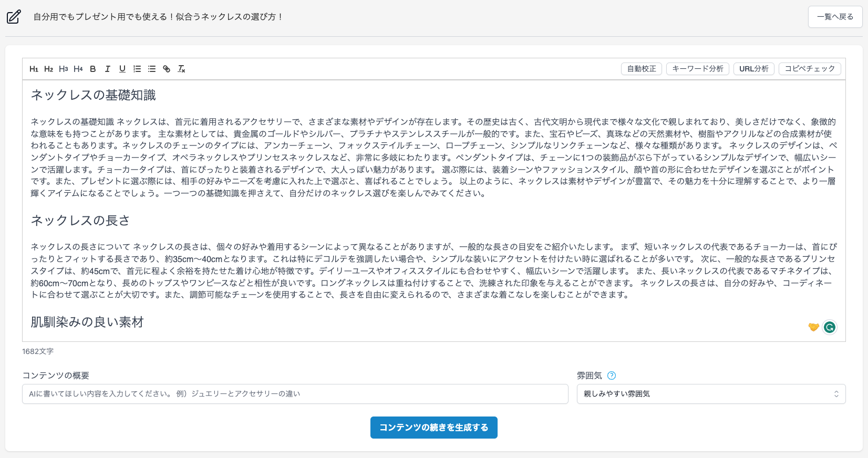Screen dimensions: 868x458
Task: Clear text formatting with the Tx icon
Action: click(181, 69)
